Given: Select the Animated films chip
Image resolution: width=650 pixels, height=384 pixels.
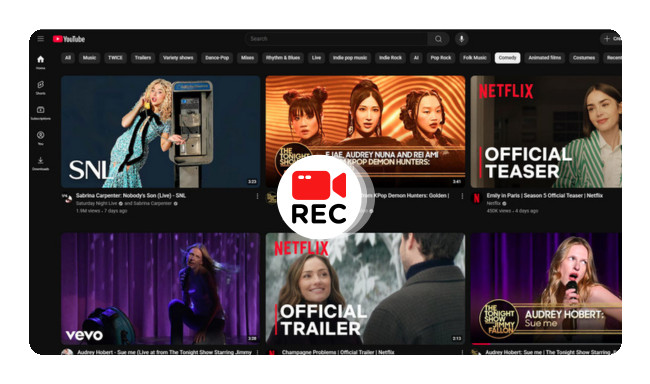Looking at the screenshot, I should 544,58.
